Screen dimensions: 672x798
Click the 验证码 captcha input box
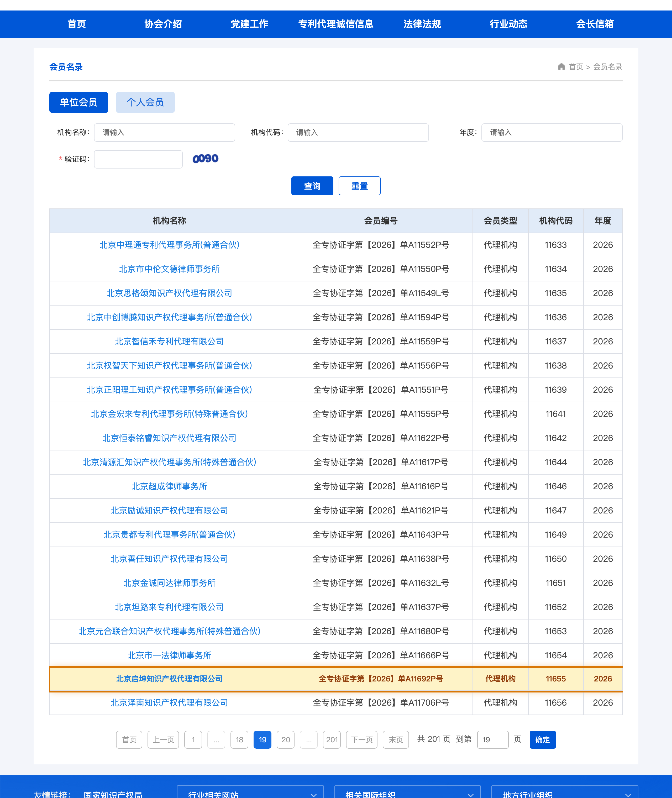pyautogui.click(x=138, y=159)
